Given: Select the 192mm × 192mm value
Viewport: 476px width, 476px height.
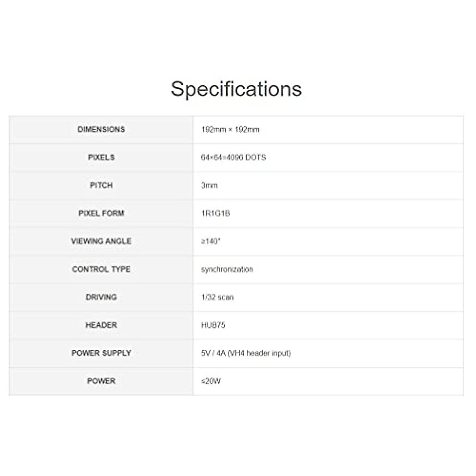Looking at the screenshot, I should pos(230,129).
